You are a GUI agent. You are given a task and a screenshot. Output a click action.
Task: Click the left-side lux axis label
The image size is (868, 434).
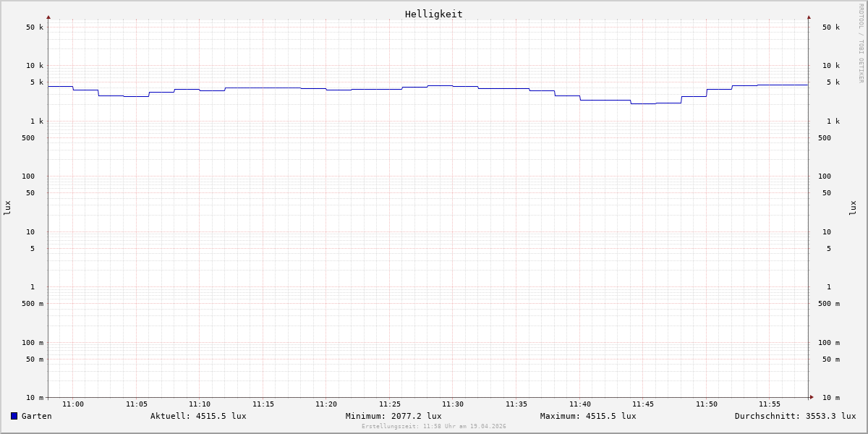(x=7, y=208)
